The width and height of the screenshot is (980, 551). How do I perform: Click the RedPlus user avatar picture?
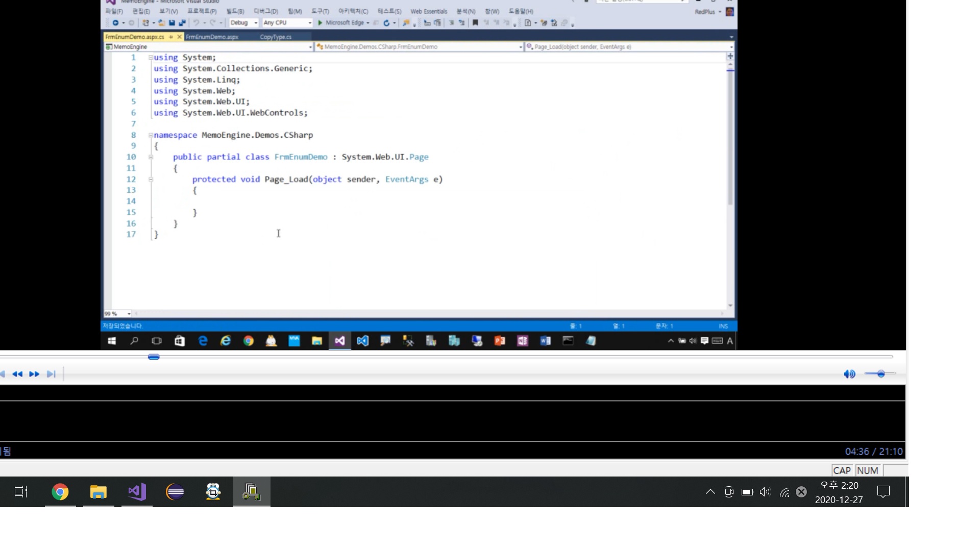click(730, 12)
